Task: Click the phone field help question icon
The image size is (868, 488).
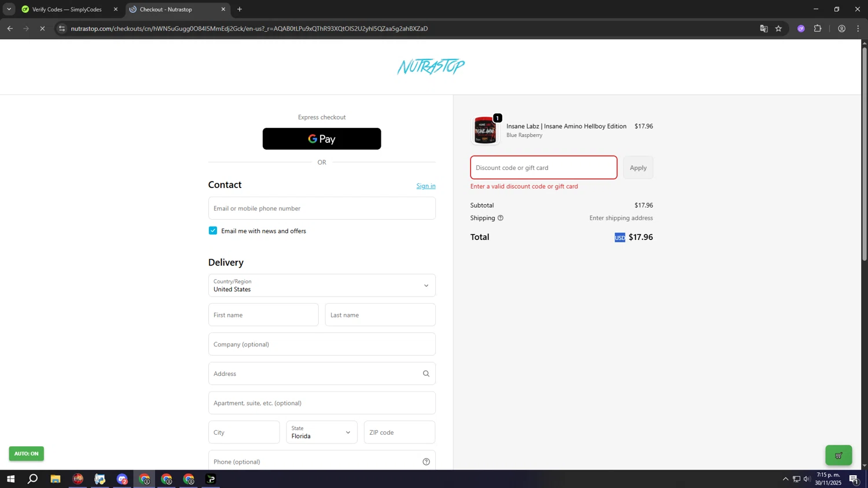Action: pyautogui.click(x=426, y=461)
